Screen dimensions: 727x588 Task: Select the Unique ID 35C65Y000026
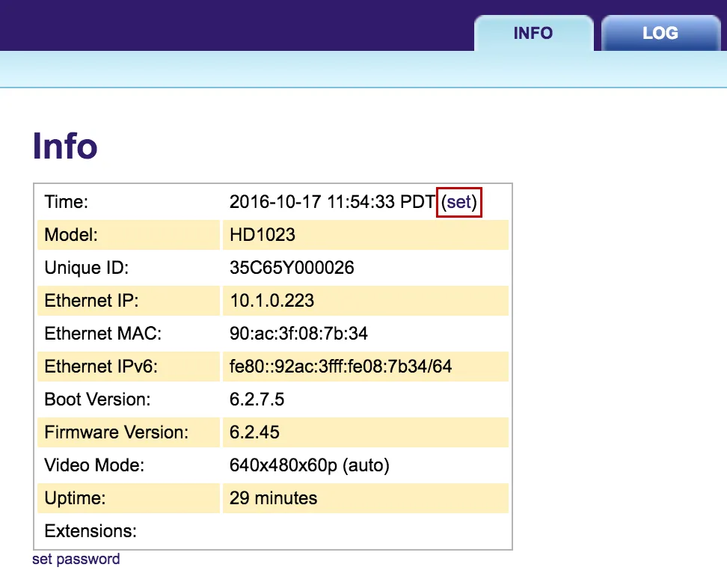(292, 268)
